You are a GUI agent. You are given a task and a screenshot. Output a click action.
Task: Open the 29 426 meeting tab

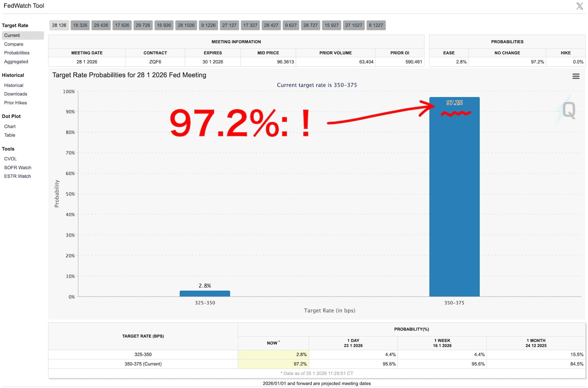101,25
